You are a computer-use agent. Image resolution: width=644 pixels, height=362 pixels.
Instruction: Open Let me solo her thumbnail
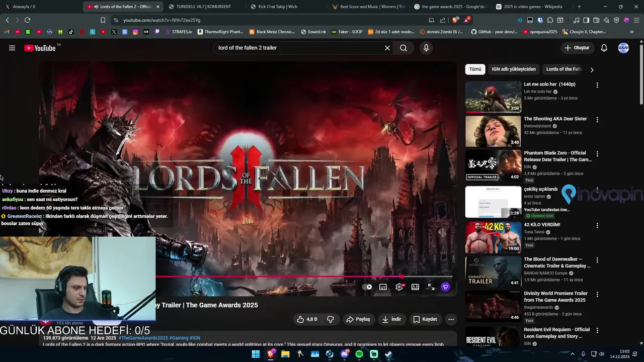[x=493, y=97]
